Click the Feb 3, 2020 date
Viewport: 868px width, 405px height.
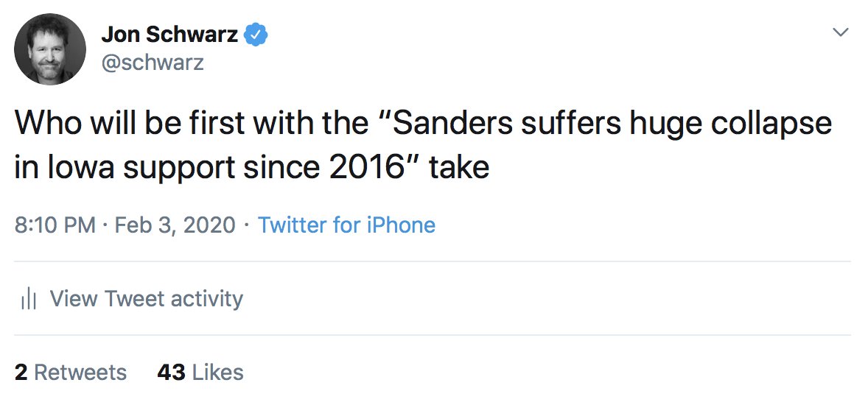[x=175, y=226]
